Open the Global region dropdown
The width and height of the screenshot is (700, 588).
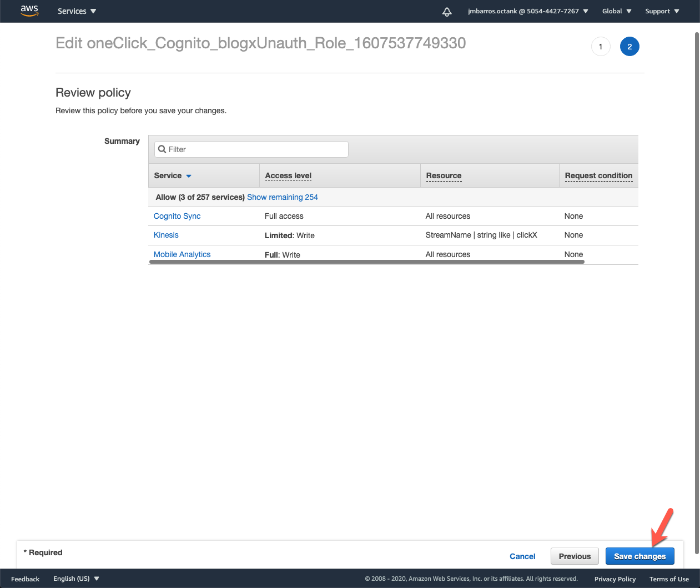click(617, 11)
